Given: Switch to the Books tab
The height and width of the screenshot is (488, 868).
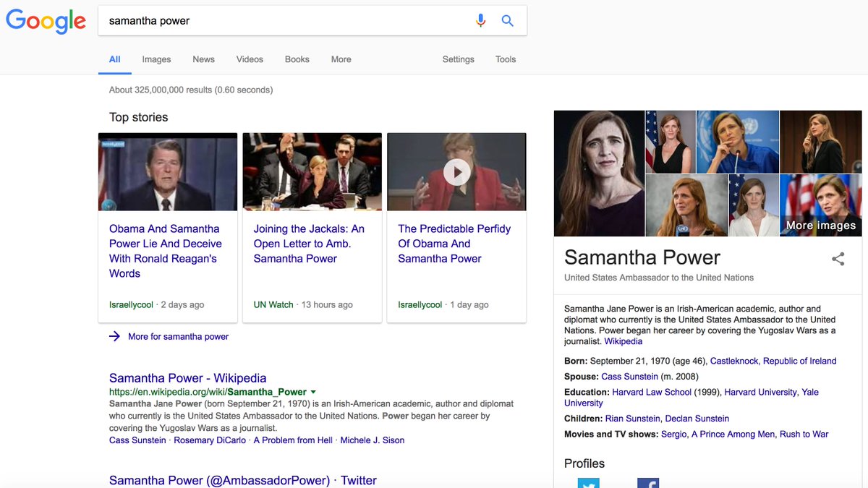Looking at the screenshot, I should [297, 59].
